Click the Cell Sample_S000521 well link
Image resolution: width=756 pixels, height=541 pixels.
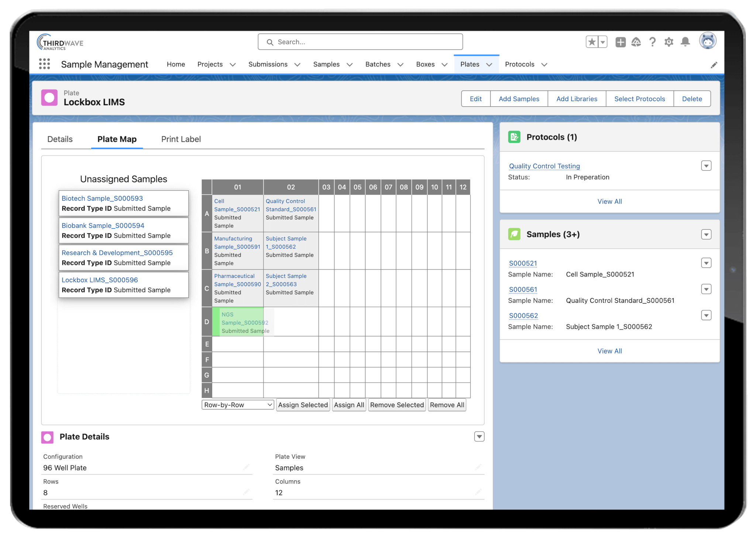[237, 205]
